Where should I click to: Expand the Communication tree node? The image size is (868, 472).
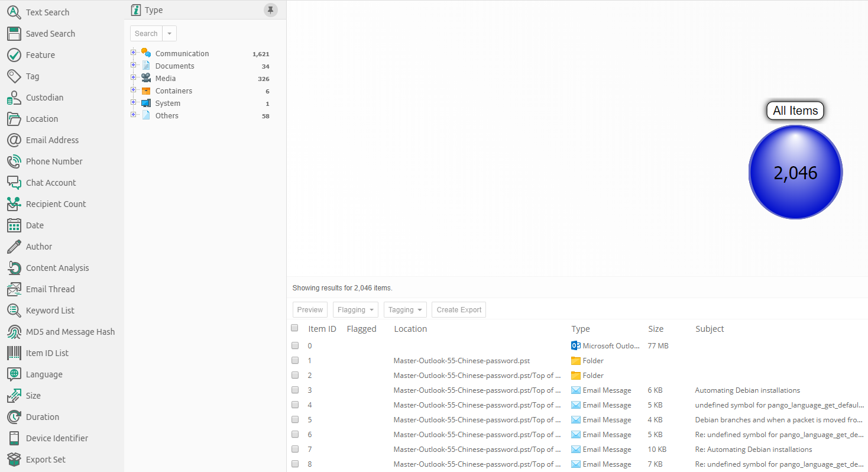tap(134, 53)
